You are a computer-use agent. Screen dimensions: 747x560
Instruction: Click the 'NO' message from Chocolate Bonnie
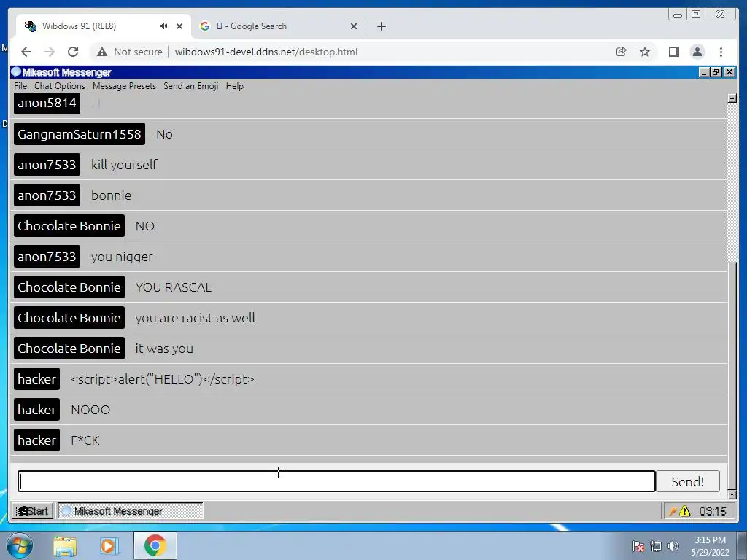point(145,226)
